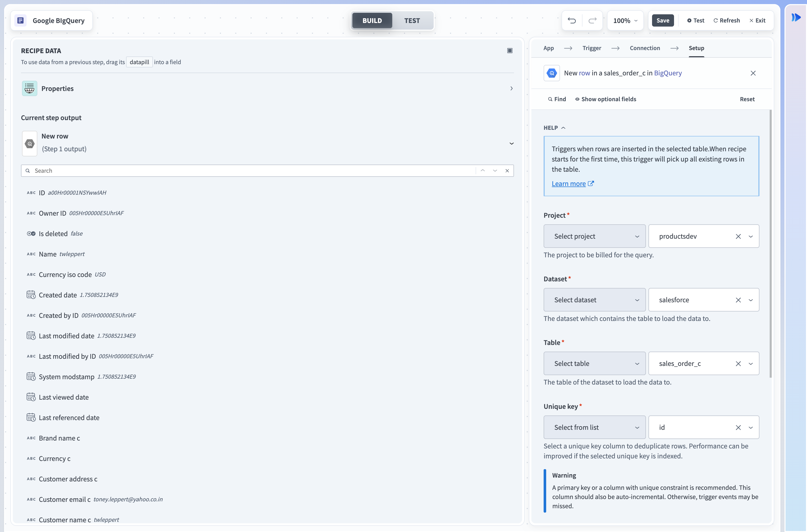This screenshot has height=532, width=807.
Task: Collapse the HELP section
Action: [x=554, y=128]
